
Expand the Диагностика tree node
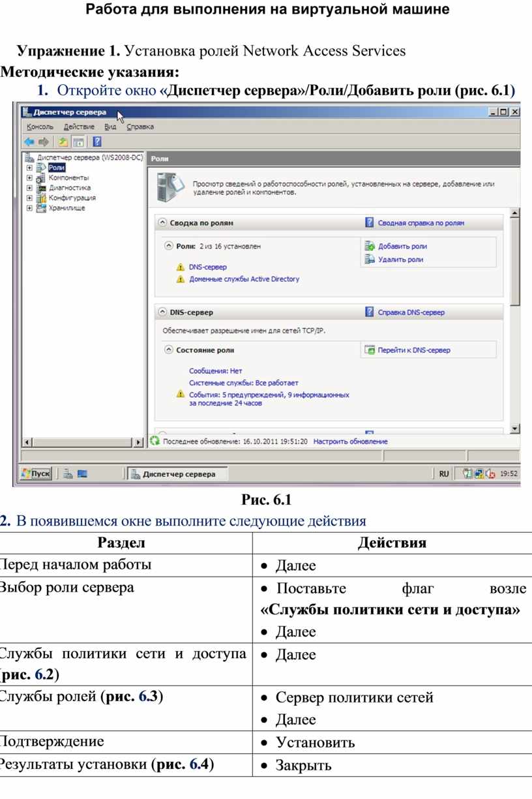click(29, 188)
